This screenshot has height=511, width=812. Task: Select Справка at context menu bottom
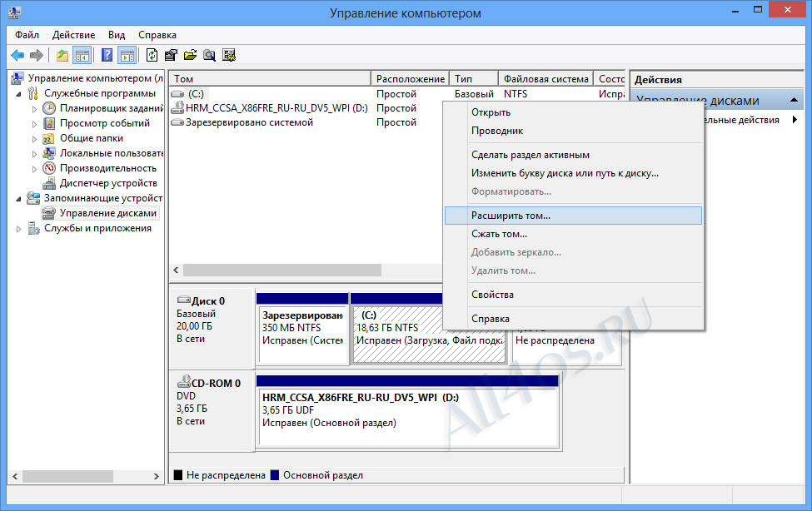pos(573,319)
